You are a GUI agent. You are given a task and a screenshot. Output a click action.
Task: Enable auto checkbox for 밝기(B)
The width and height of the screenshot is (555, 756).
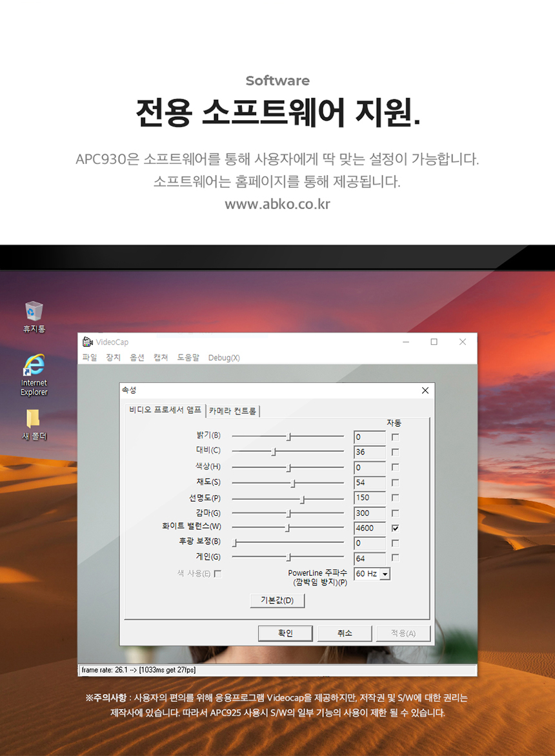396,437
